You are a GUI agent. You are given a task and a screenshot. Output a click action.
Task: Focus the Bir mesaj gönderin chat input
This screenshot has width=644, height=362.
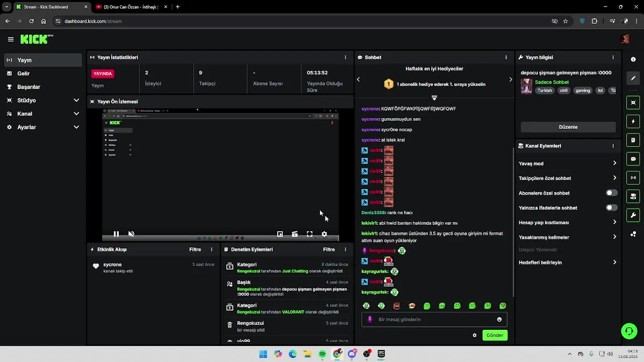(434, 319)
